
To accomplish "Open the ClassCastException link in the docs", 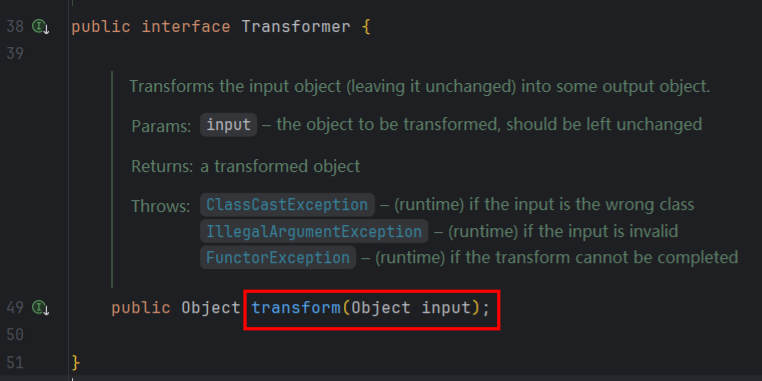I will [287, 205].
